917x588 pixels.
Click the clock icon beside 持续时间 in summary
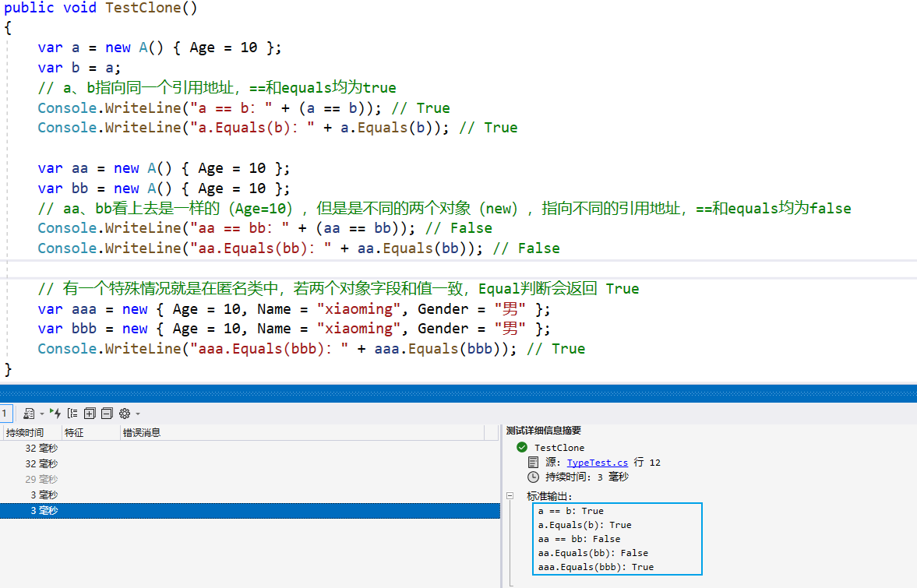point(533,477)
